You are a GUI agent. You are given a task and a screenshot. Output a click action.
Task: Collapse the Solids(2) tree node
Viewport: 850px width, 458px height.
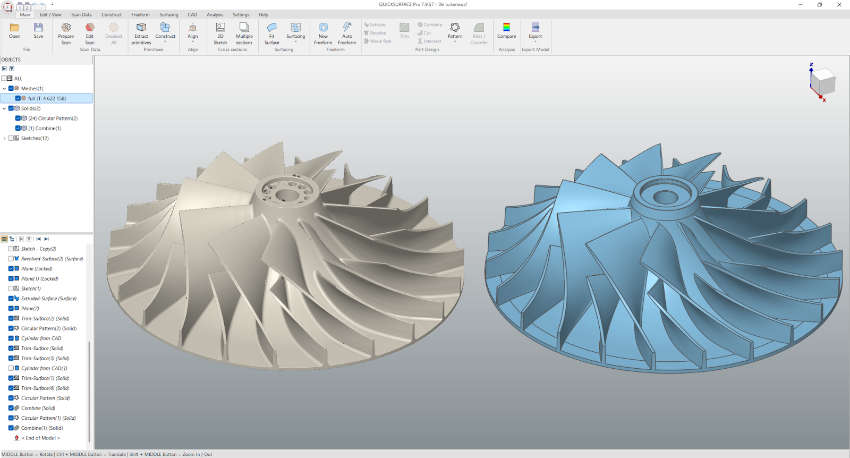click(4, 108)
